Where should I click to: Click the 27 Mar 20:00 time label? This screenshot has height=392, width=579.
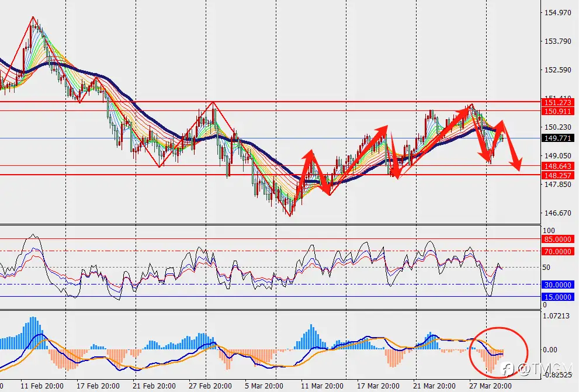(490, 386)
